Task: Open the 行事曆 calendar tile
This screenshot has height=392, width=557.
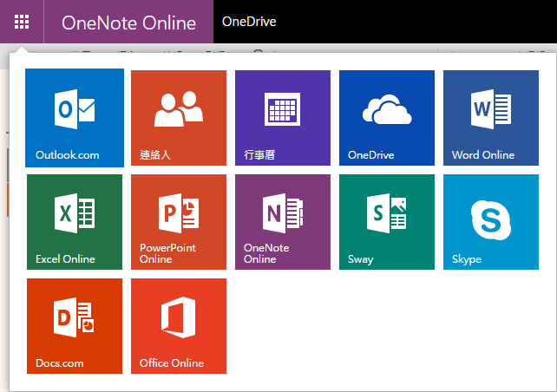Action: coord(283,118)
